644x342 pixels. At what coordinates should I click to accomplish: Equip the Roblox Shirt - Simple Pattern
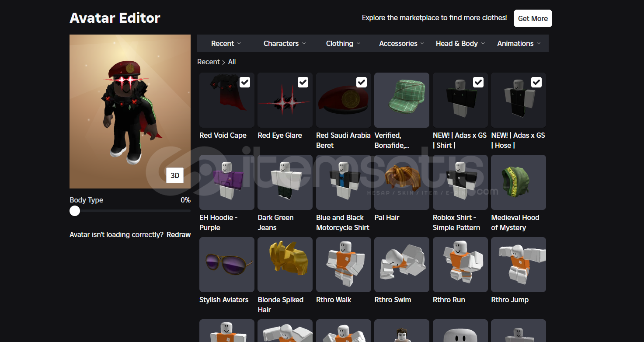coord(460,182)
